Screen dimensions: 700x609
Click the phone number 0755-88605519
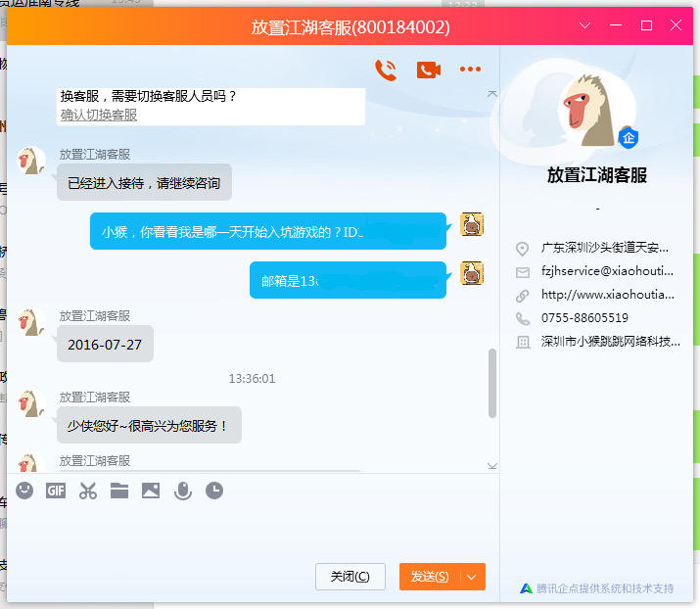[584, 318]
